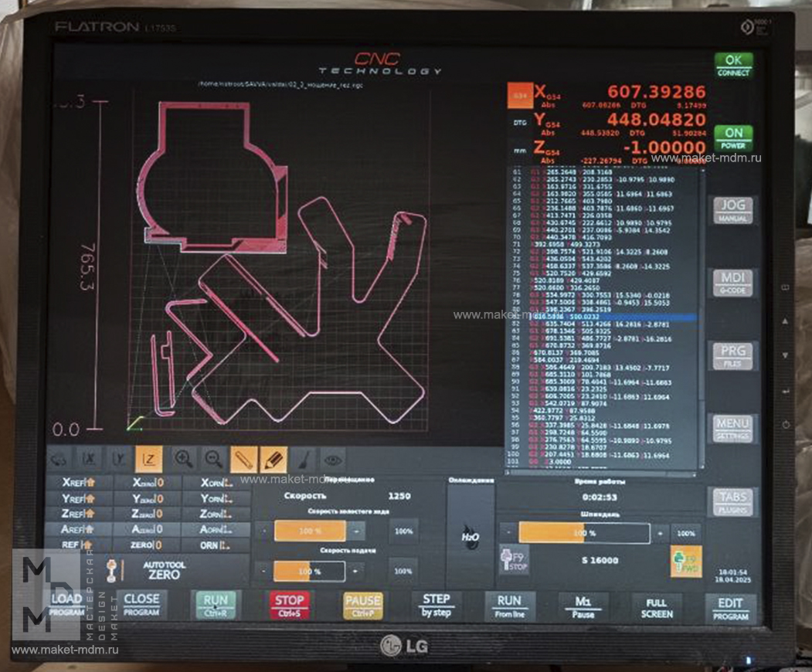Increase rapid speed with plus button

[356, 531]
